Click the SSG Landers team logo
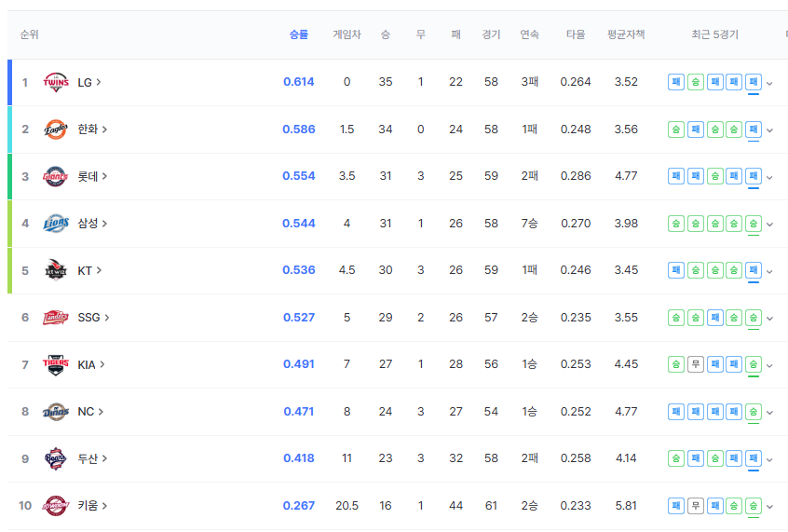This screenshot has width=788, height=532. coord(56,318)
